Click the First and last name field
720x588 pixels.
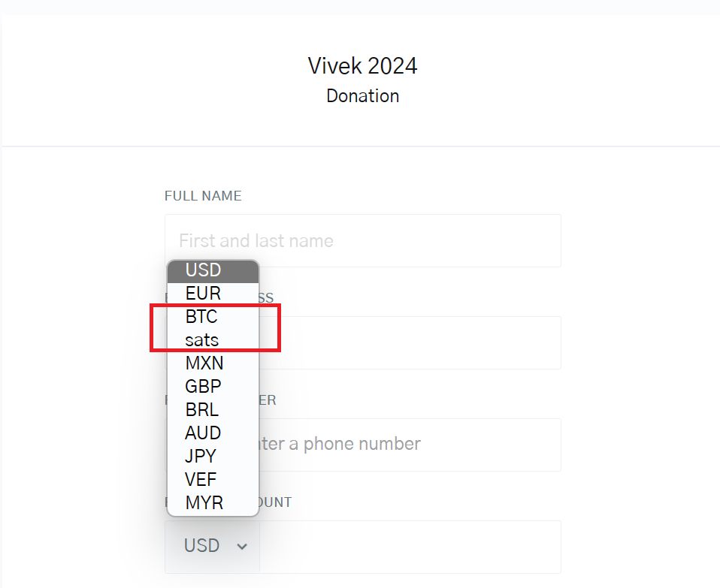362,241
